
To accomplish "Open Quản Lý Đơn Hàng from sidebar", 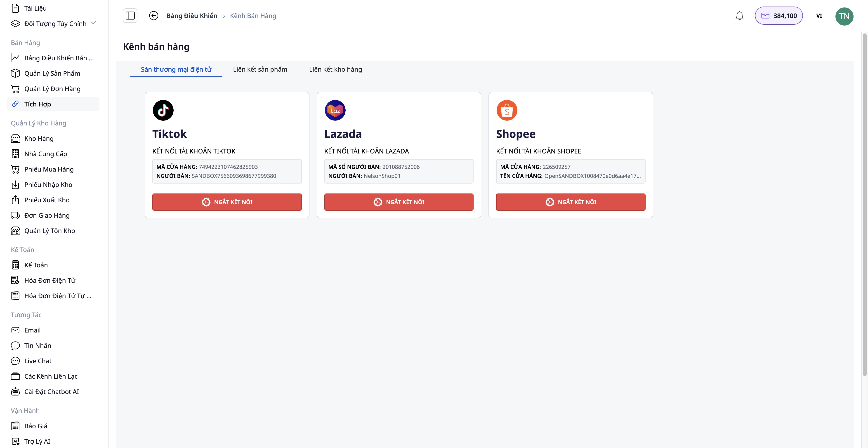I will pos(53,89).
